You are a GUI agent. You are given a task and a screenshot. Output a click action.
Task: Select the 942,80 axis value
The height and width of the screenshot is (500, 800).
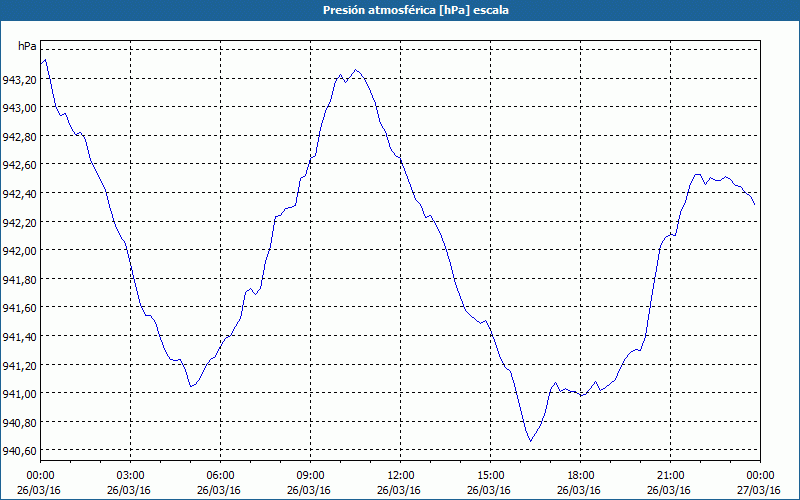pos(19,137)
